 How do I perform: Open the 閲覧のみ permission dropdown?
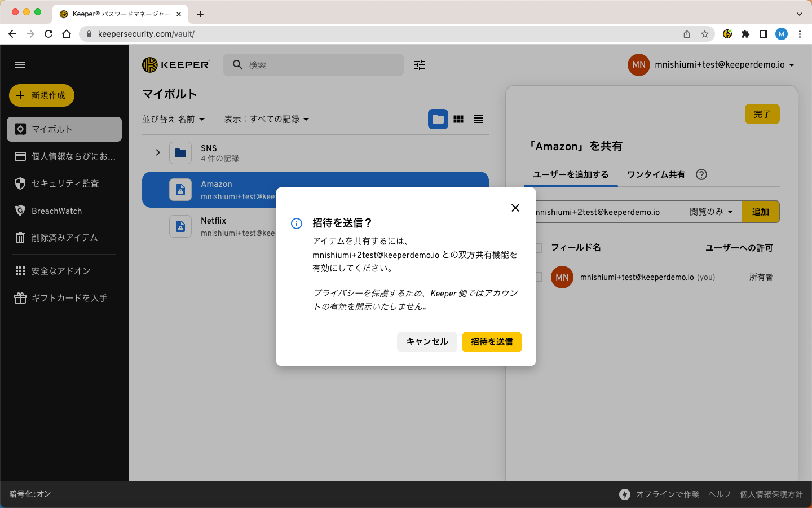(711, 212)
